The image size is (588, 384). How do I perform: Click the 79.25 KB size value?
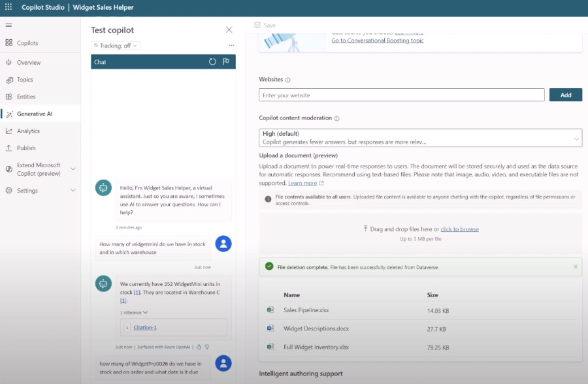438,347
